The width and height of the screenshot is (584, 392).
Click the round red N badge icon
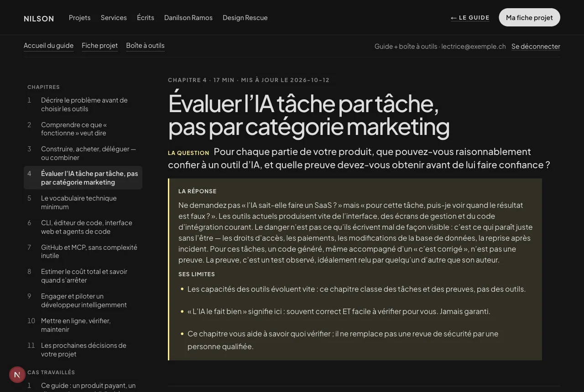pyautogui.click(x=17, y=375)
